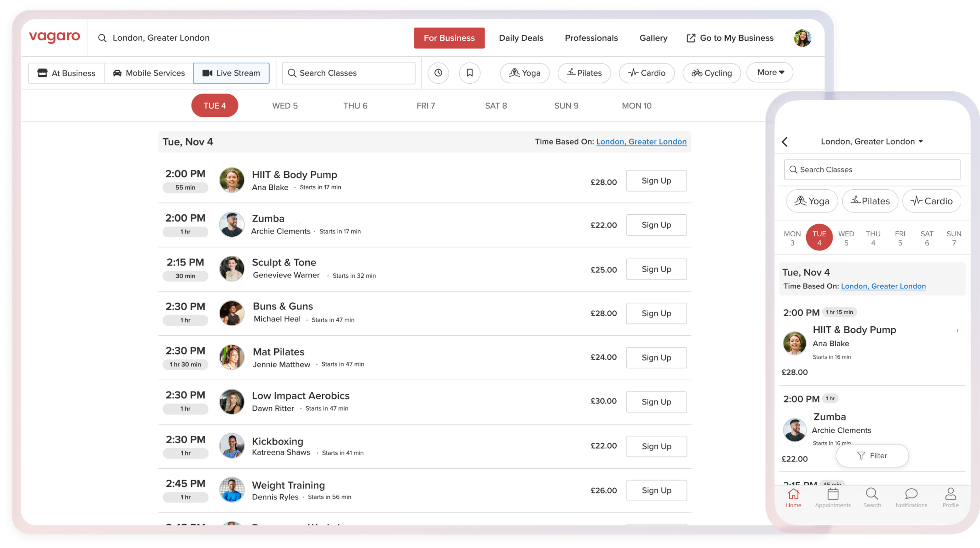Click Dennis Ryles' instructor photo

[232, 489]
